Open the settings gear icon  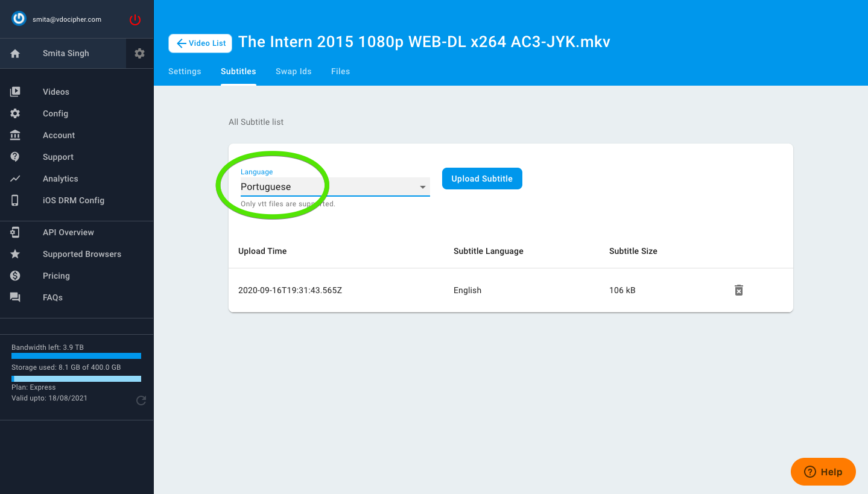pyautogui.click(x=140, y=54)
